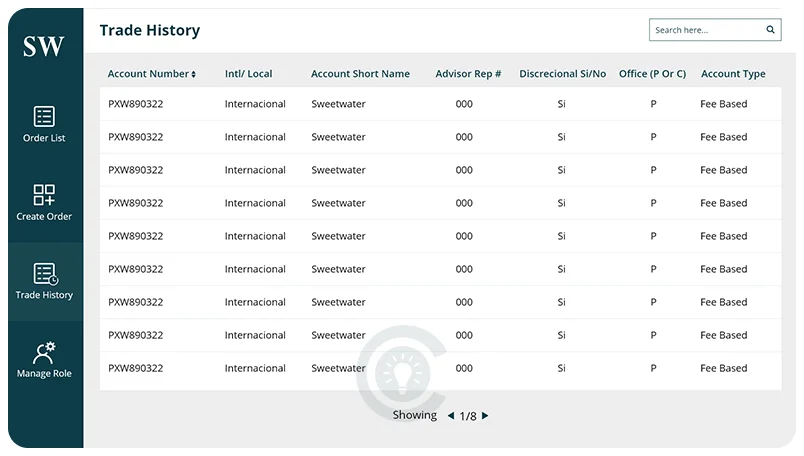Open the Manage Role icon
The image size is (804, 456).
(x=44, y=352)
